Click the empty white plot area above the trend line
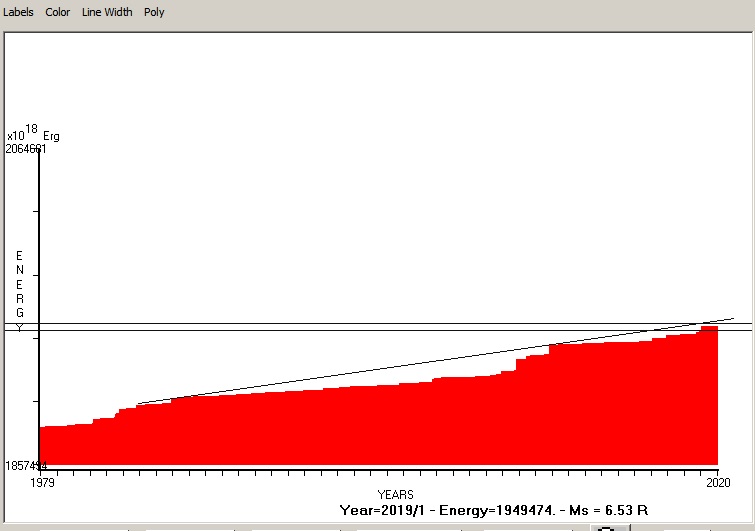 coord(350,200)
